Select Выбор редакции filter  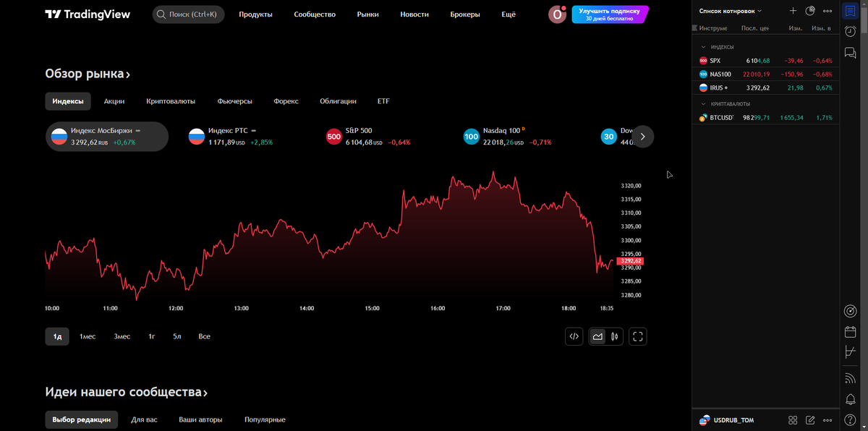(82, 419)
